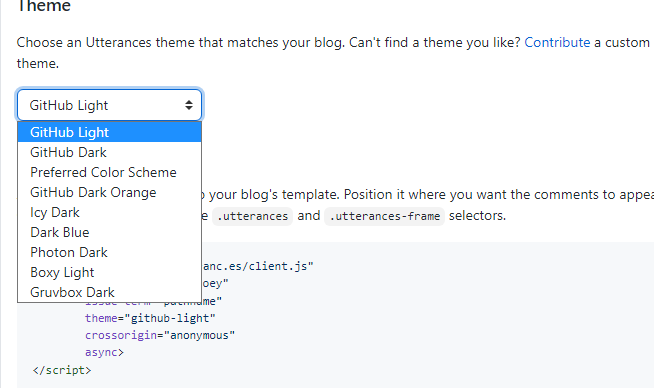This screenshot has height=388, width=654.
Task: Pick Photon Dark from dropdown
Action: pos(109,252)
